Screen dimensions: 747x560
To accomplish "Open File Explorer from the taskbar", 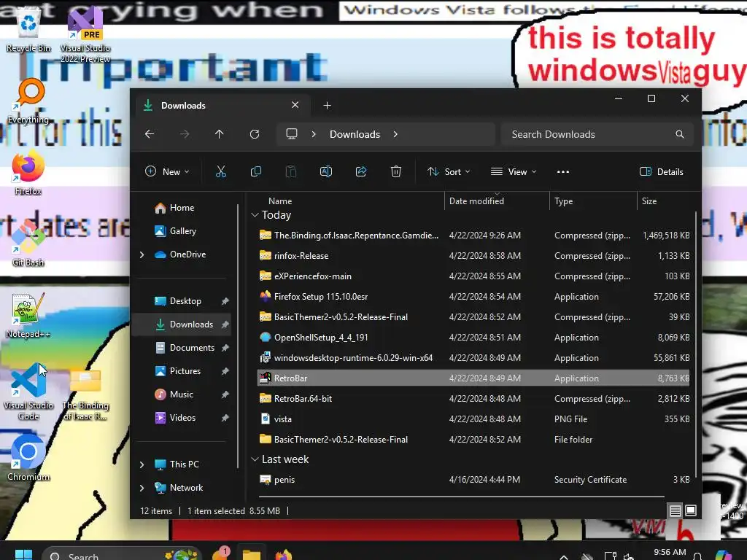I will pos(251,554).
